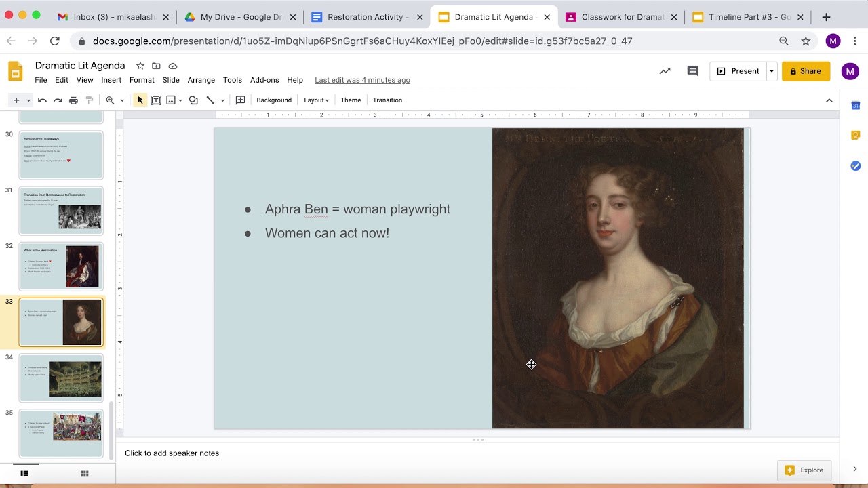Open the Google Slides home logo

16,71
